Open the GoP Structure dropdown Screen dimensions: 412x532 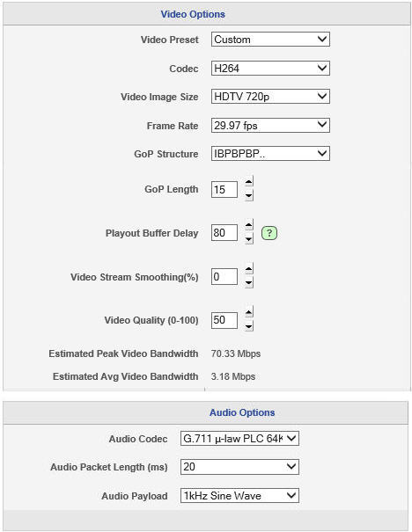pyautogui.click(x=270, y=154)
